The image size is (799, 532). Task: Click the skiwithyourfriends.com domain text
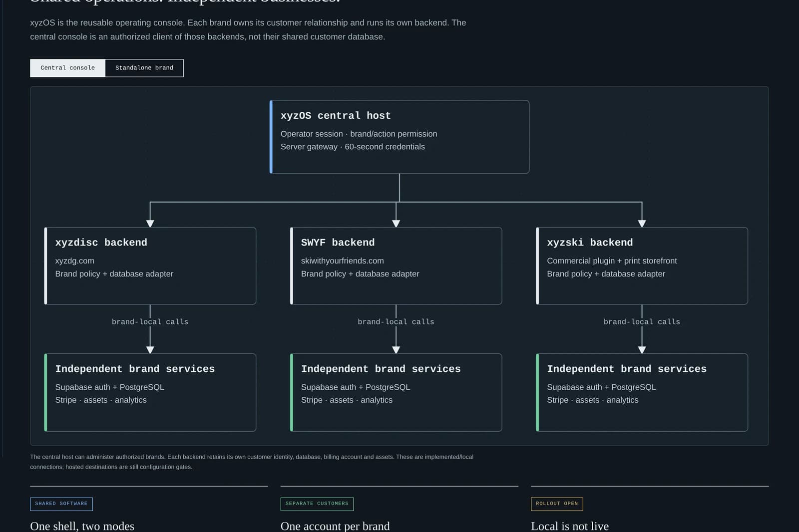343,261
